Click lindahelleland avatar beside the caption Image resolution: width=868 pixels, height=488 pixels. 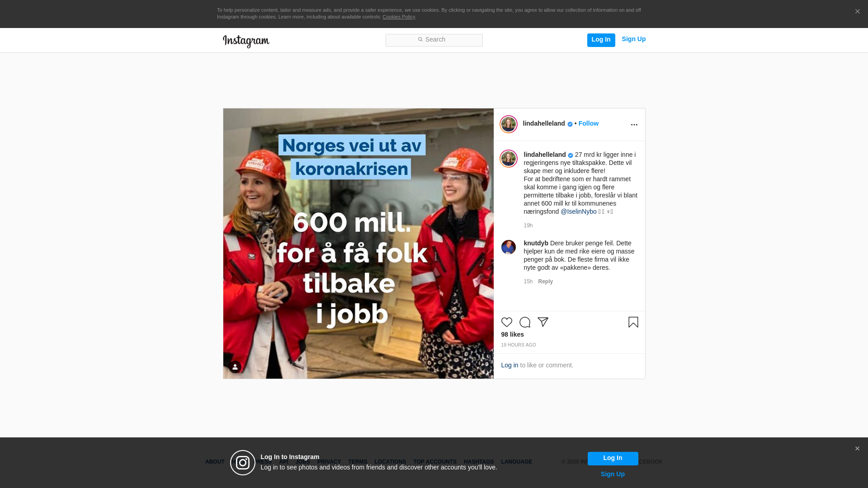click(x=509, y=159)
